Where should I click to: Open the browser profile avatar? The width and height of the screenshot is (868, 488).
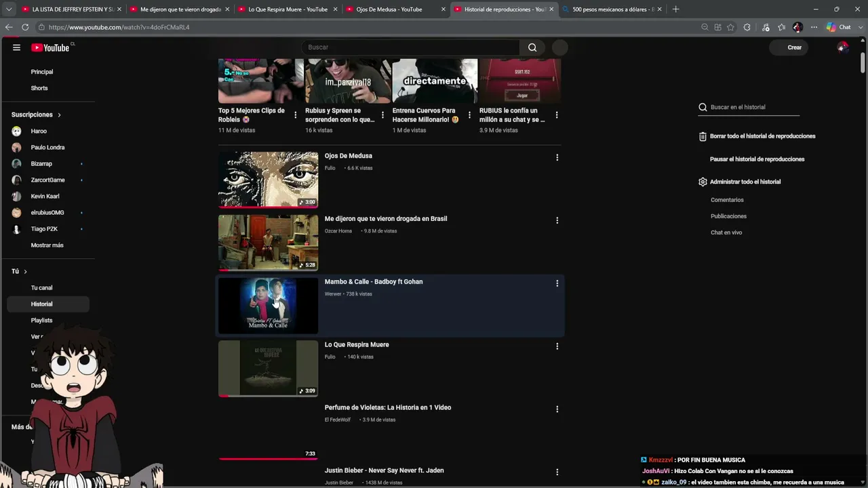[797, 27]
